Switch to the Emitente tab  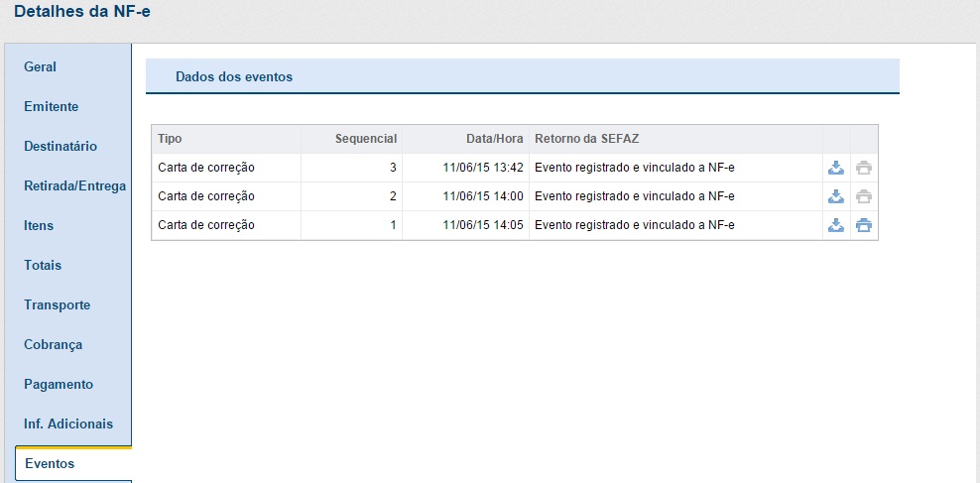point(51,107)
